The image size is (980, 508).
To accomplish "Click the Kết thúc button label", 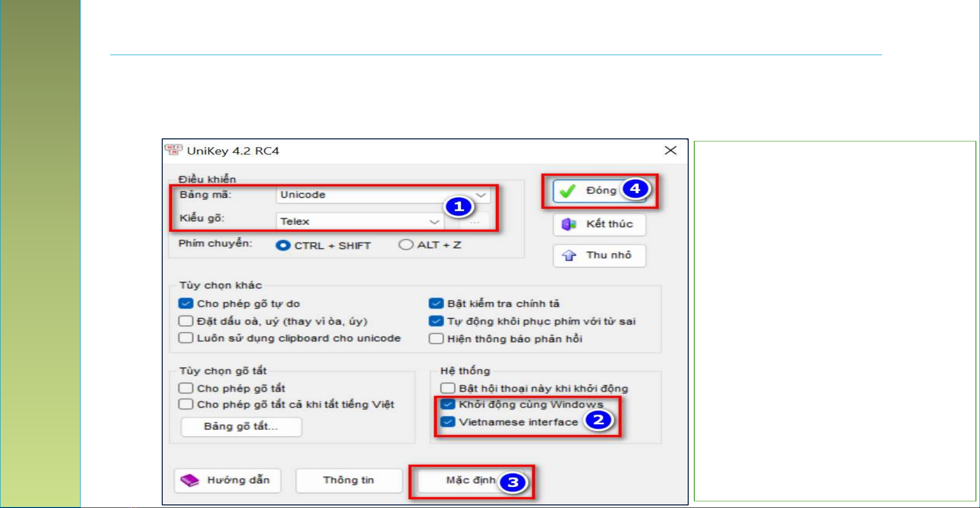I will (x=609, y=224).
